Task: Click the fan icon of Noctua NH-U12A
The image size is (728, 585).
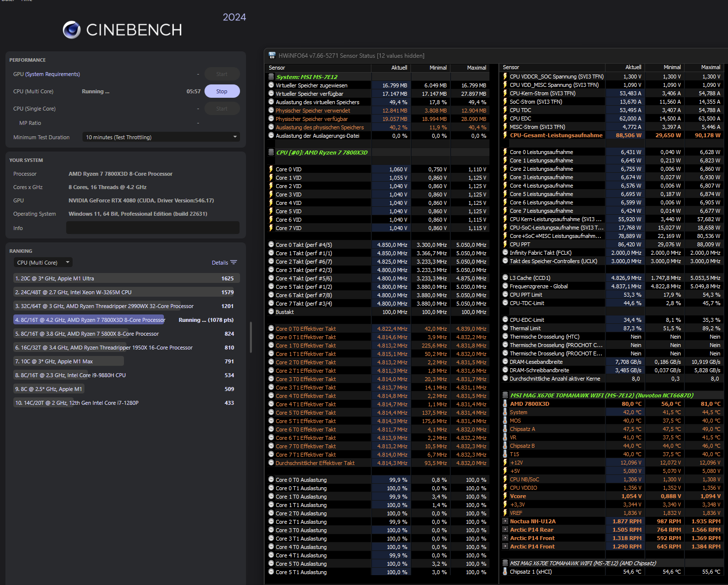Action: 505,521
